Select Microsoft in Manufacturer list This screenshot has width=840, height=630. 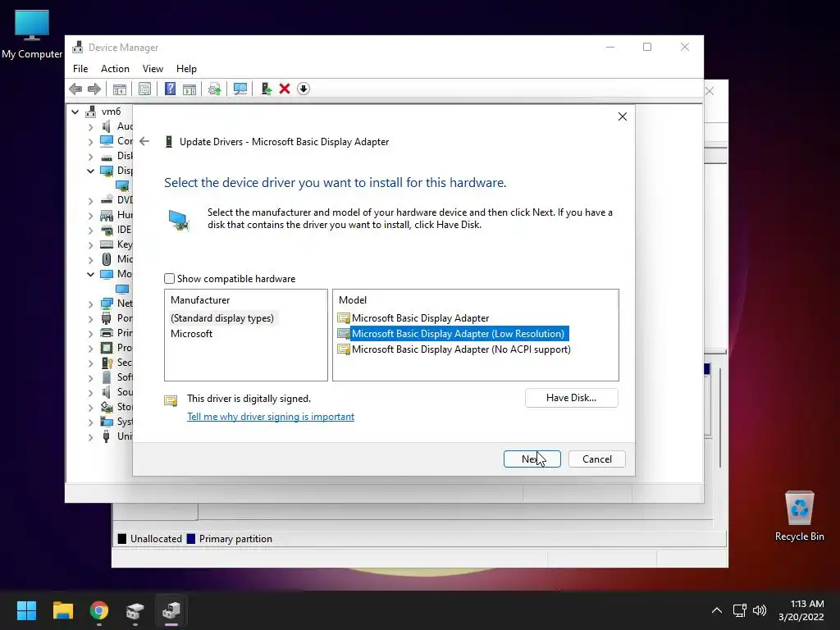point(191,334)
